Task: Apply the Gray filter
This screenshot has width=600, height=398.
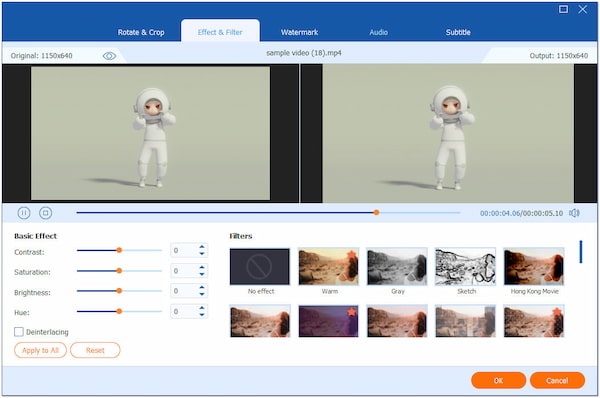Action: coord(397,267)
